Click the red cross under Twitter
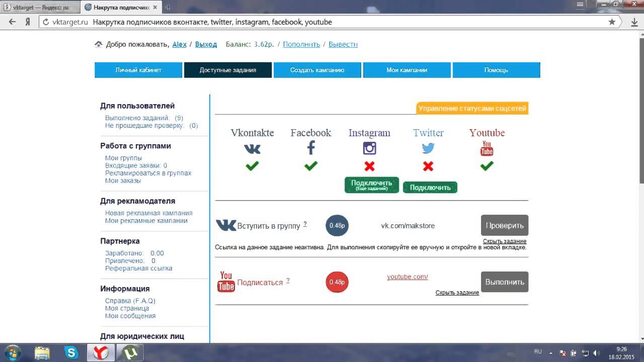This screenshot has height=362, width=644. tap(428, 166)
